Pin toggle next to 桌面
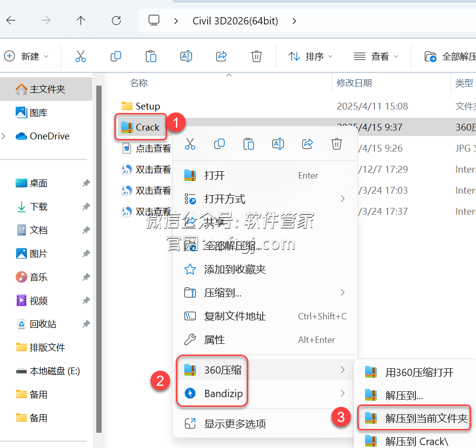This screenshot has width=476, height=448. [86, 183]
